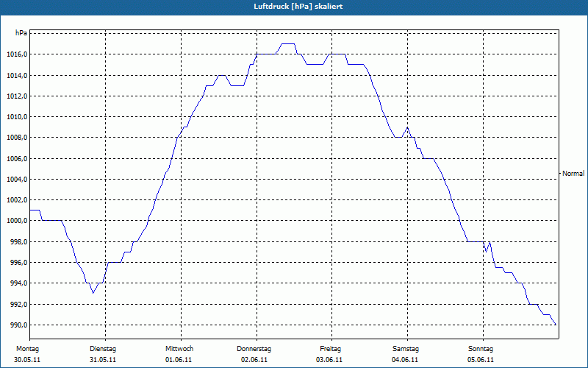Click the 1002,0 axis value
The width and height of the screenshot is (588, 368).
17,199
